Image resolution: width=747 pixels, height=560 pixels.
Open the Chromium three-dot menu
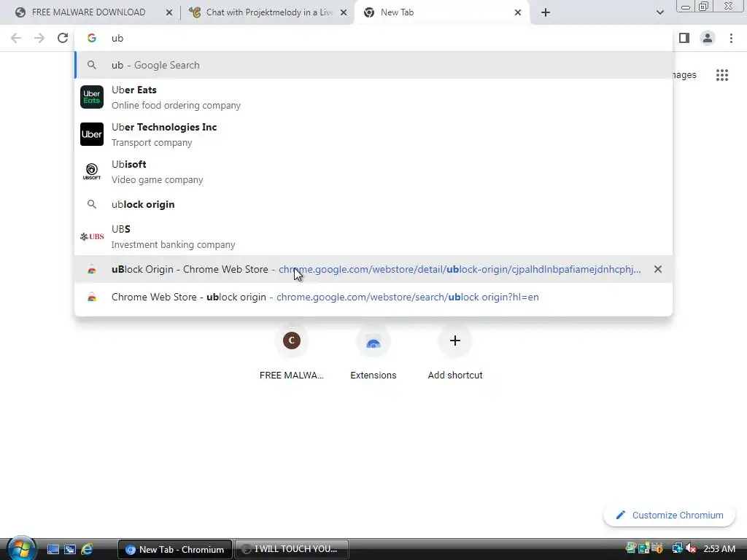[731, 38]
